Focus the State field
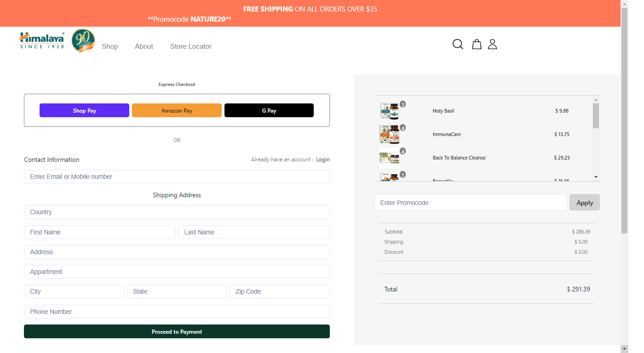Viewport: 644px width, 353px height. click(x=177, y=291)
